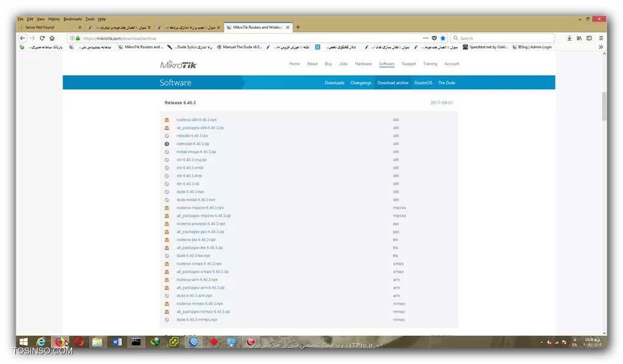Download chr-6.40.3.vmdk file

tap(190, 168)
